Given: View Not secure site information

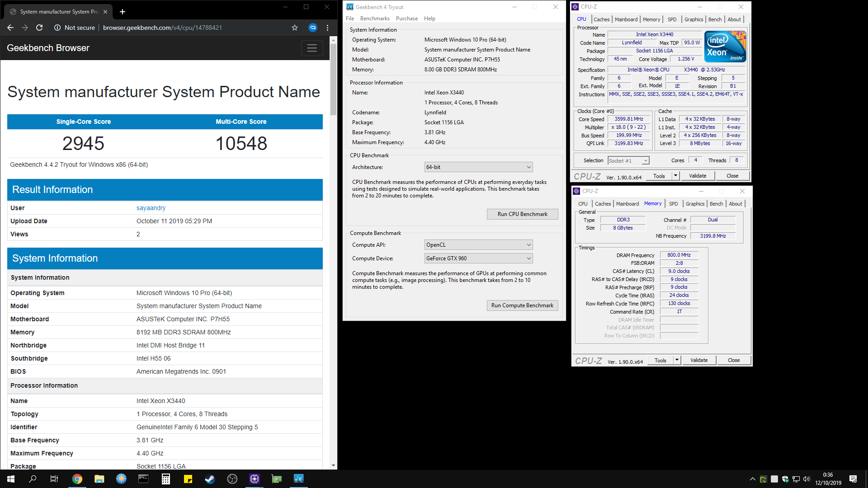Looking at the screenshot, I should (75, 28).
